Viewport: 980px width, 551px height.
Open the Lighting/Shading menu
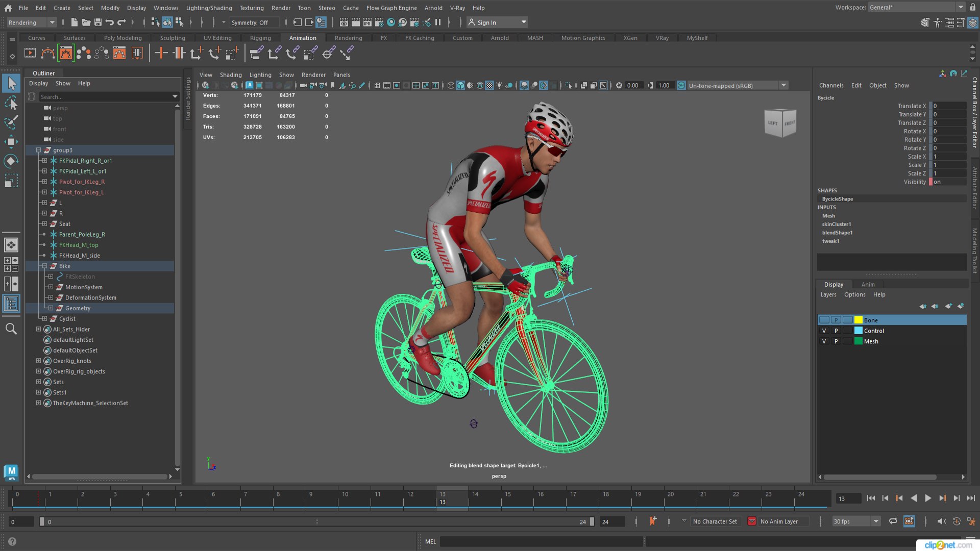pyautogui.click(x=209, y=8)
